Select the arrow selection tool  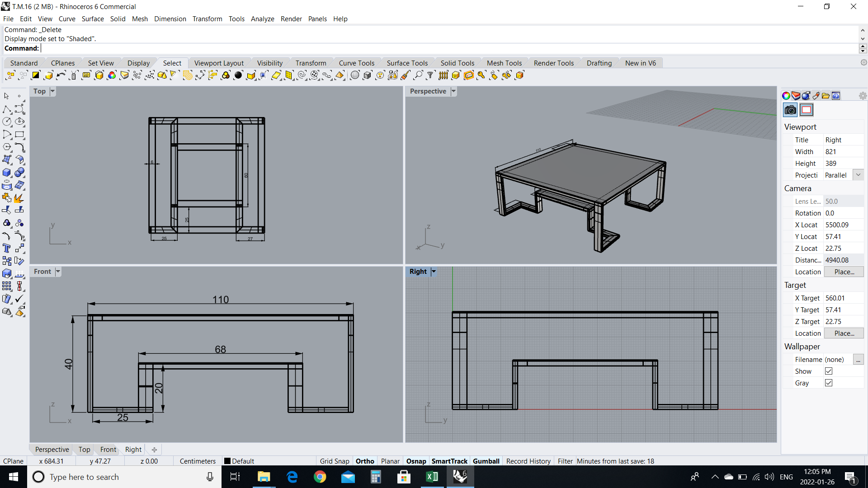tap(6, 96)
